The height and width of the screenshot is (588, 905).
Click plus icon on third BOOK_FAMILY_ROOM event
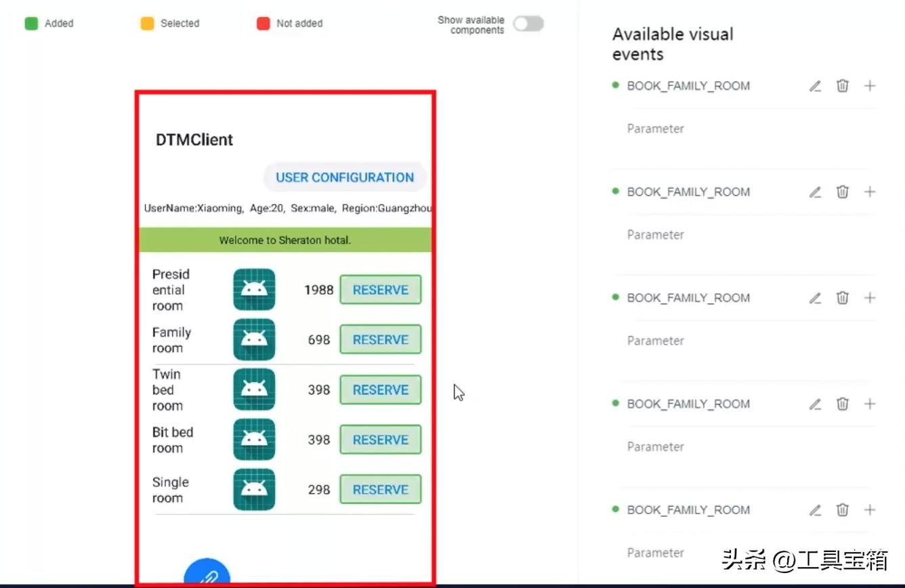click(x=870, y=297)
